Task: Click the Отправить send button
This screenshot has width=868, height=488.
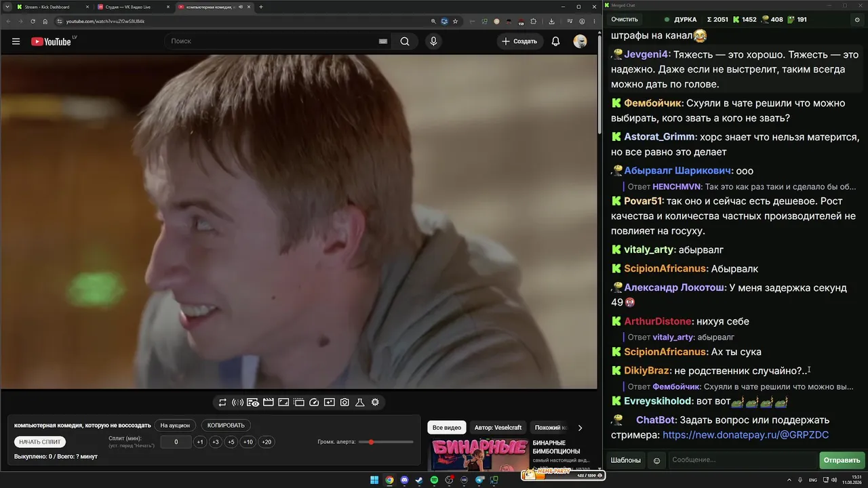Action: [842, 460]
